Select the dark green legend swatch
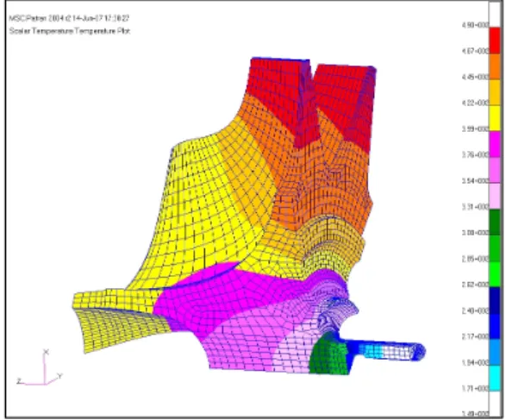Screen dimensions: 506x420 tap(495, 223)
